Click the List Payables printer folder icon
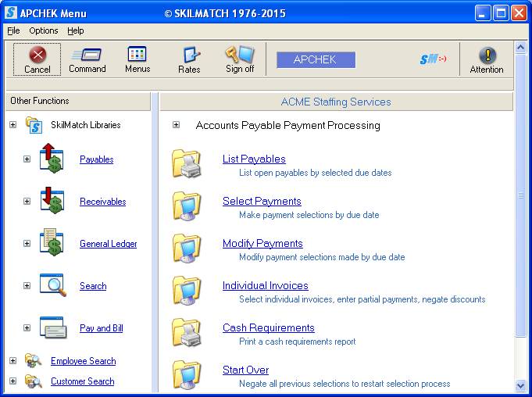The width and height of the screenshot is (532, 397). (x=187, y=164)
